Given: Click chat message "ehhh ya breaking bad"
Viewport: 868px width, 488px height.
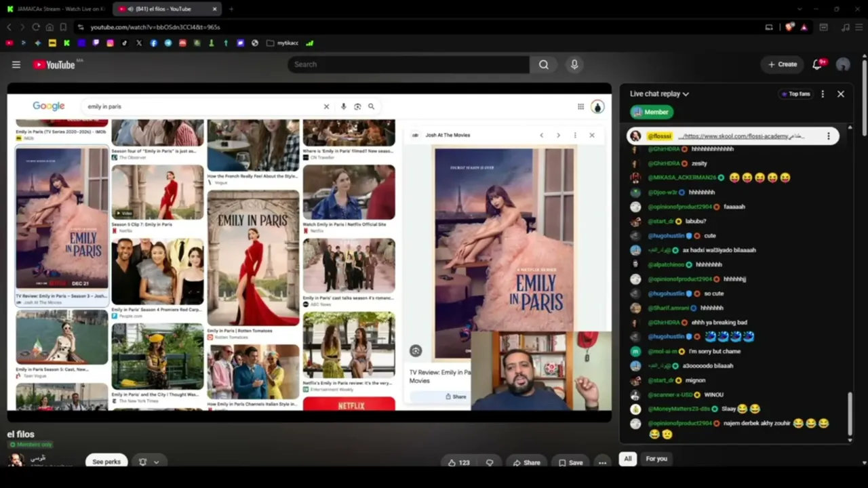Looking at the screenshot, I should click(719, 323).
